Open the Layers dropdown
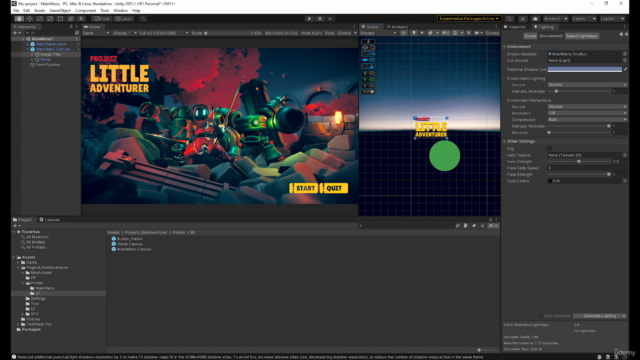The height and width of the screenshot is (360, 640). 584,19
